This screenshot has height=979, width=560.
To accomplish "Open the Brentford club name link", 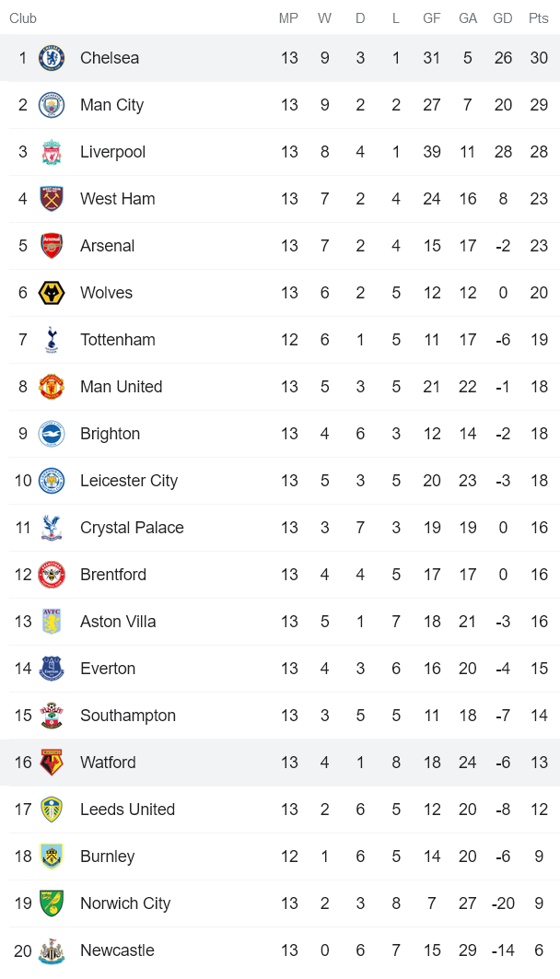I will click(x=113, y=575).
